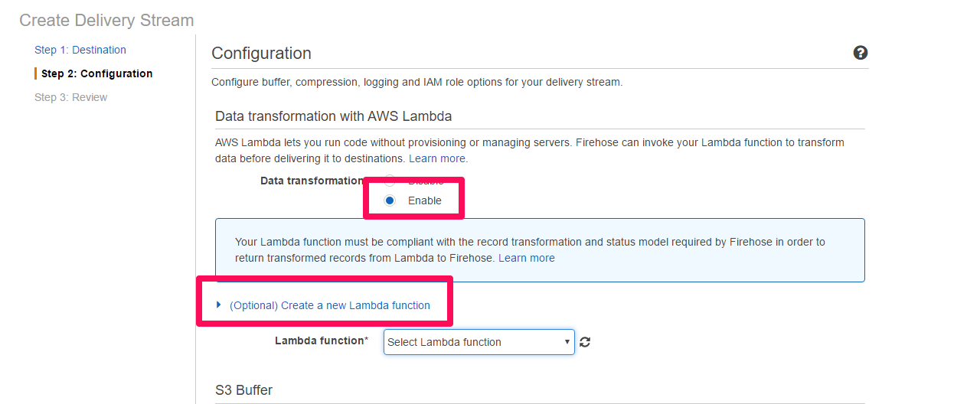Click the 'Data transformation' field label

(x=312, y=181)
